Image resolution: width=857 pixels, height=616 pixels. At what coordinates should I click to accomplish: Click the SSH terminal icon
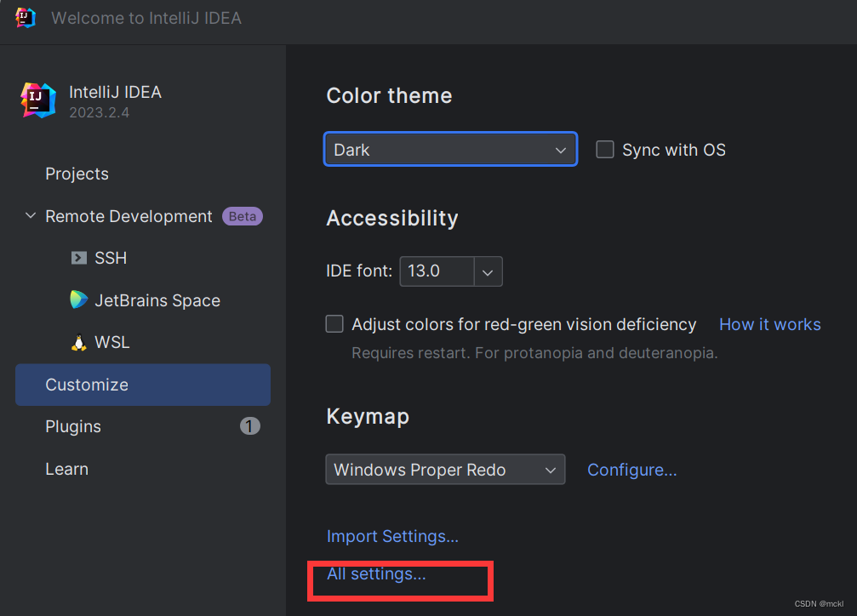coord(79,258)
